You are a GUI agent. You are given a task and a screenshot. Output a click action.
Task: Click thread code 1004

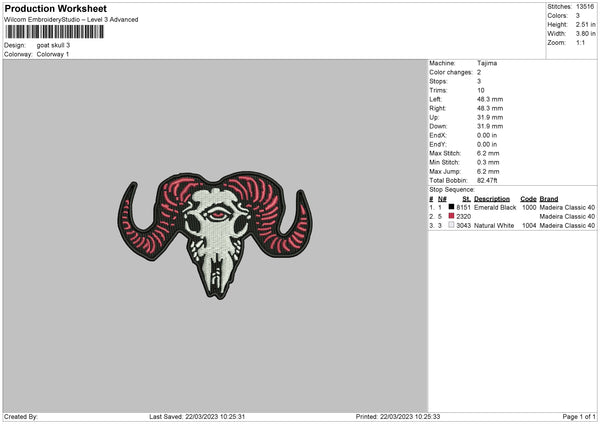529,226
